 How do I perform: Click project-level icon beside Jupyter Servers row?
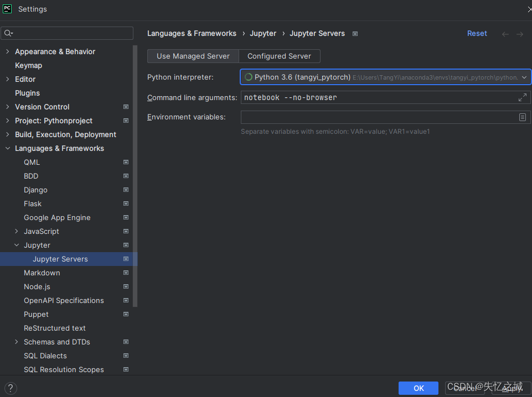click(x=126, y=259)
